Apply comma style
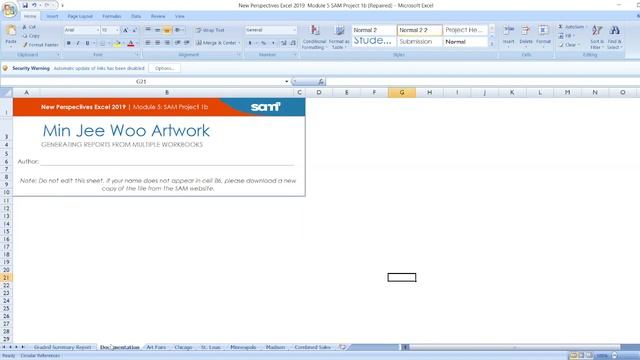Screen dimensions: 640x360 pos(273,43)
